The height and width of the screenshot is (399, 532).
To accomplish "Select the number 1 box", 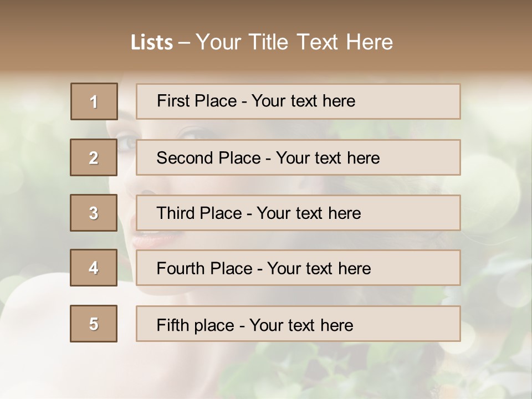I will pos(94,101).
